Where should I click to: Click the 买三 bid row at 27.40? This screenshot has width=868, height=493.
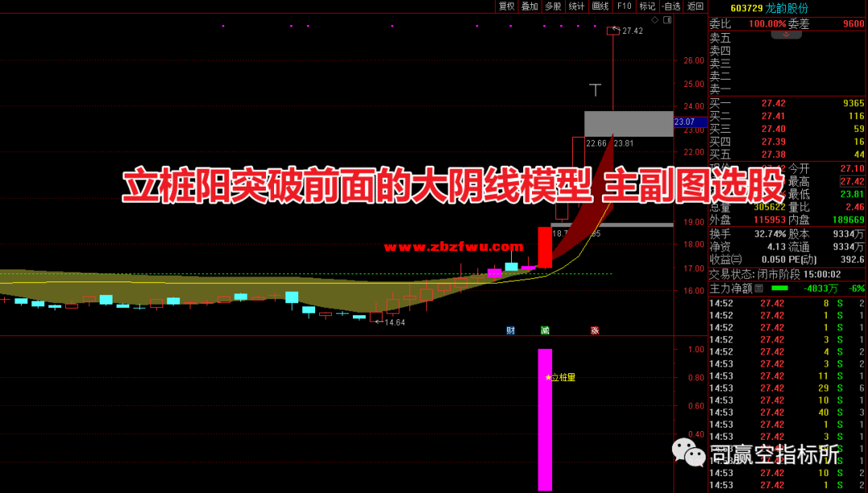pos(787,129)
